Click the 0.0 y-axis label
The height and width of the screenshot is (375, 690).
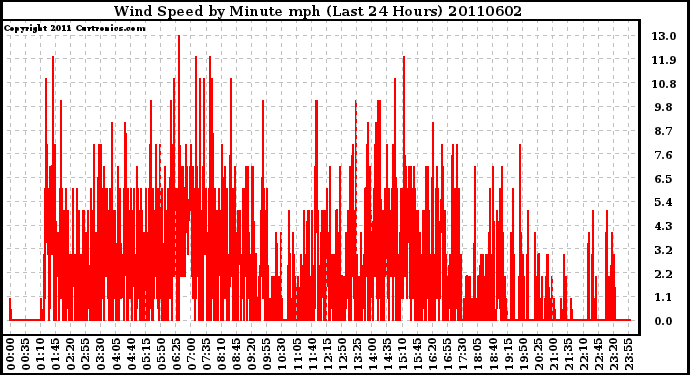[x=664, y=321]
